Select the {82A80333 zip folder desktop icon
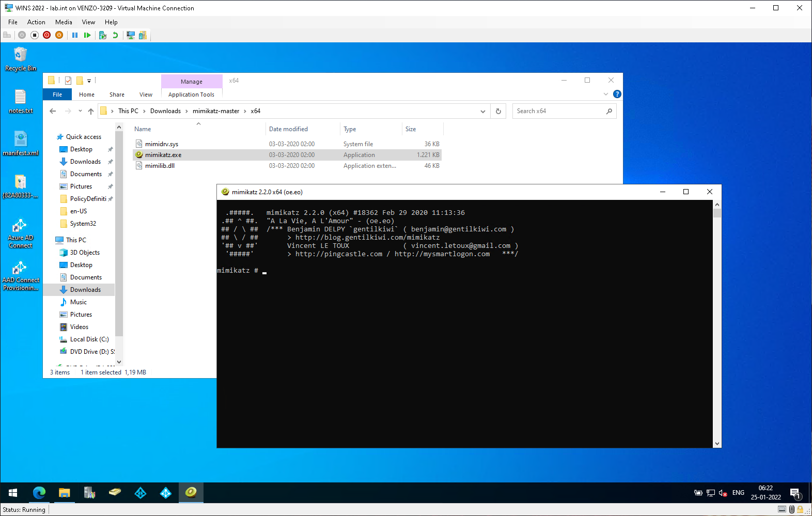 [21, 186]
